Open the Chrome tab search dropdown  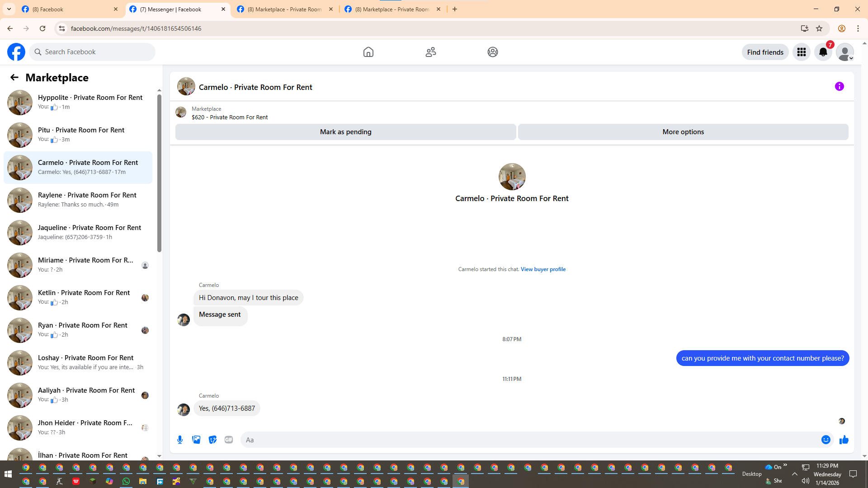(x=9, y=9)
